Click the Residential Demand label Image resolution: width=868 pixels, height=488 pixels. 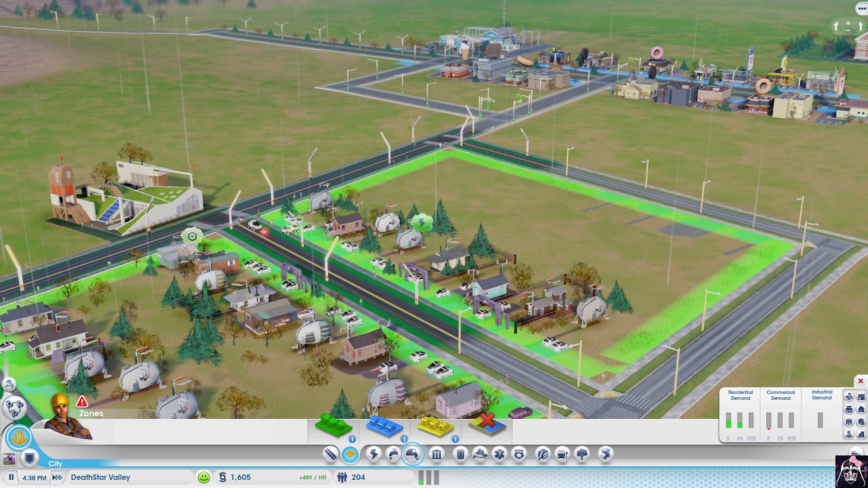pyautogui.click(x=741, y=395)
